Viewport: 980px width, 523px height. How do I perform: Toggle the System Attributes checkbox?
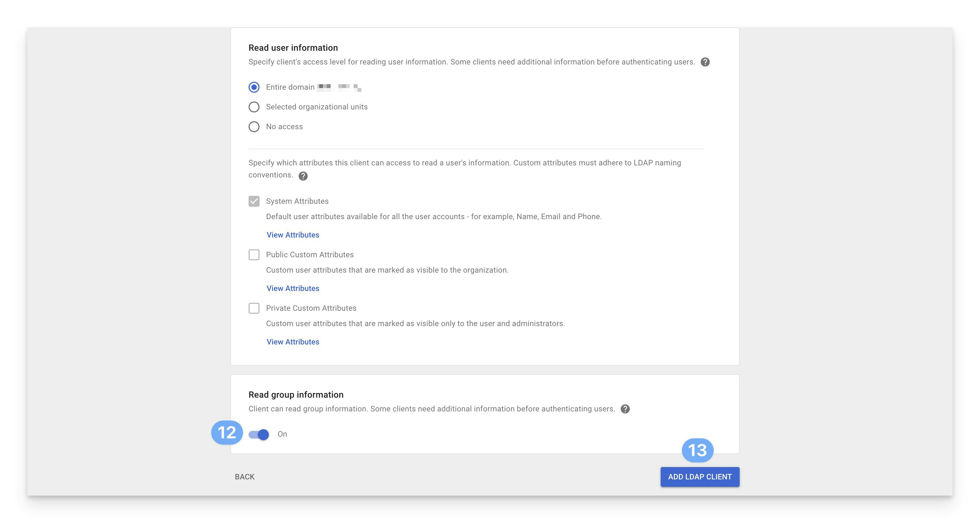click(254, 201)
